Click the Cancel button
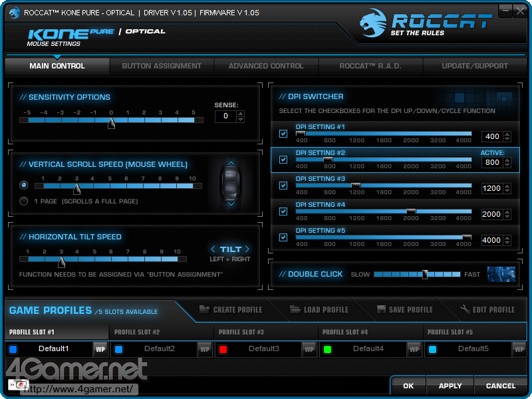The image size is (532, 399). 501,386
